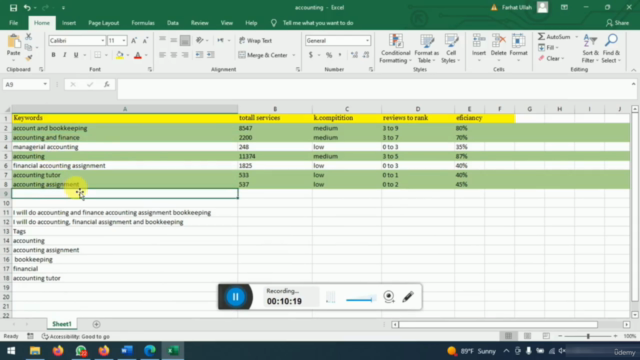640x360 pixels.
Task: Click the Sheet1 tab
Action: 62,324
